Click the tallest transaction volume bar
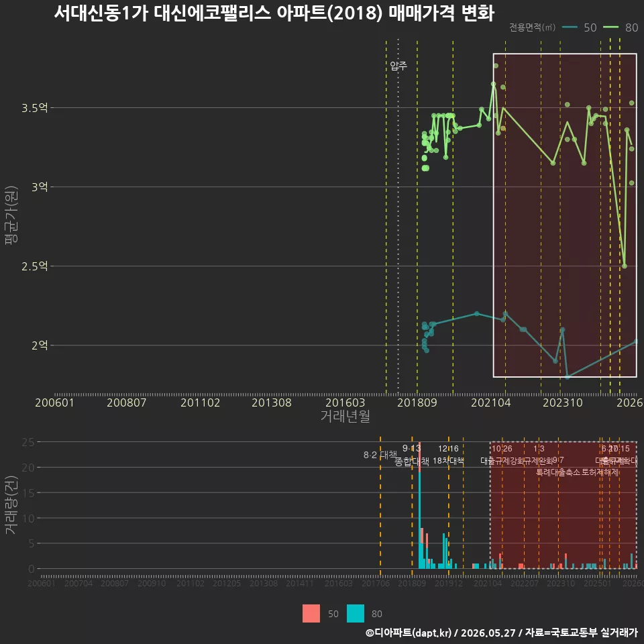The width and height of the screenshot is (644, 644). pos(419,505)
